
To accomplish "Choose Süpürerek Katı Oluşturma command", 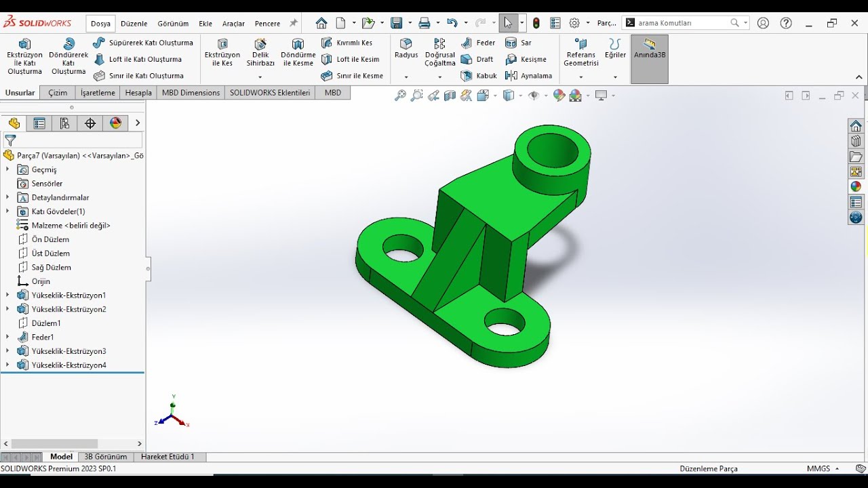I will pos(143,43).
